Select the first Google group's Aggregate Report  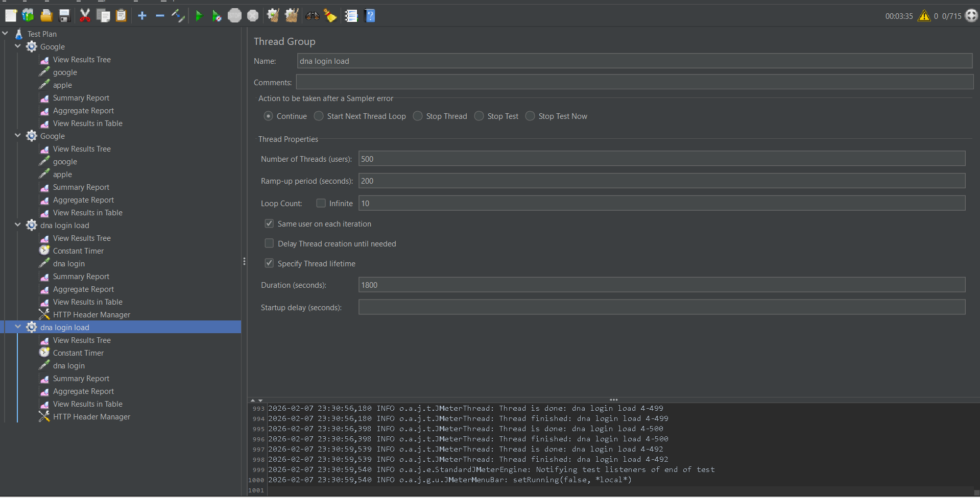tap(83, 111)
